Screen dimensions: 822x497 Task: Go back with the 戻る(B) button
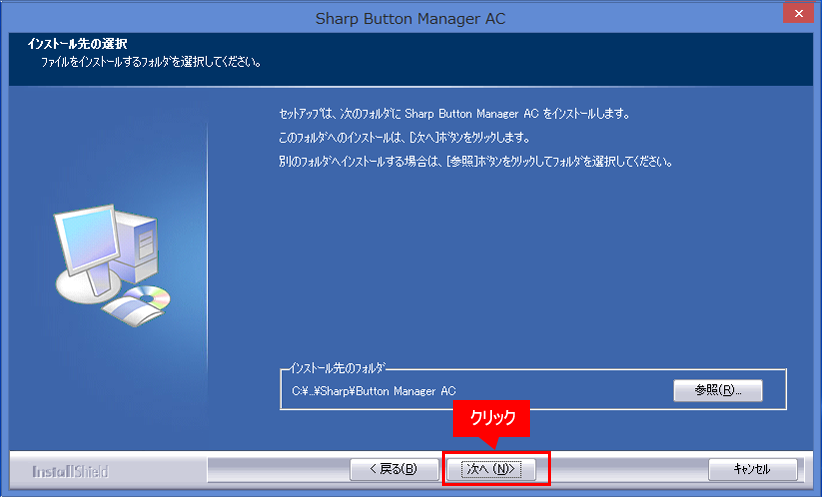click(x=393, y=469)
